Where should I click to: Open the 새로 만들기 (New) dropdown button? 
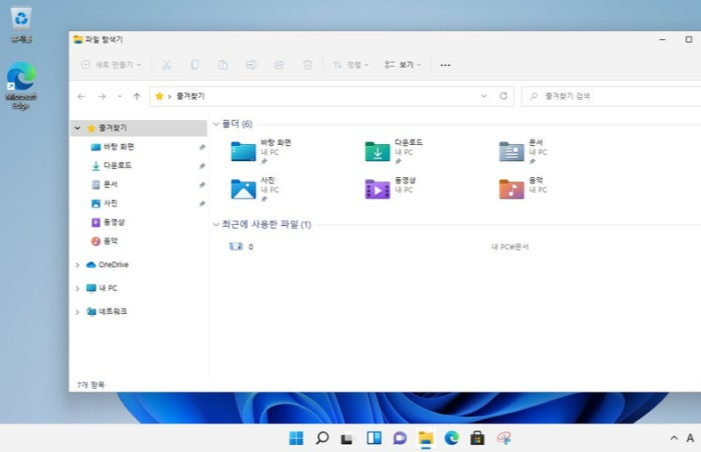click(x=111, y=65)
